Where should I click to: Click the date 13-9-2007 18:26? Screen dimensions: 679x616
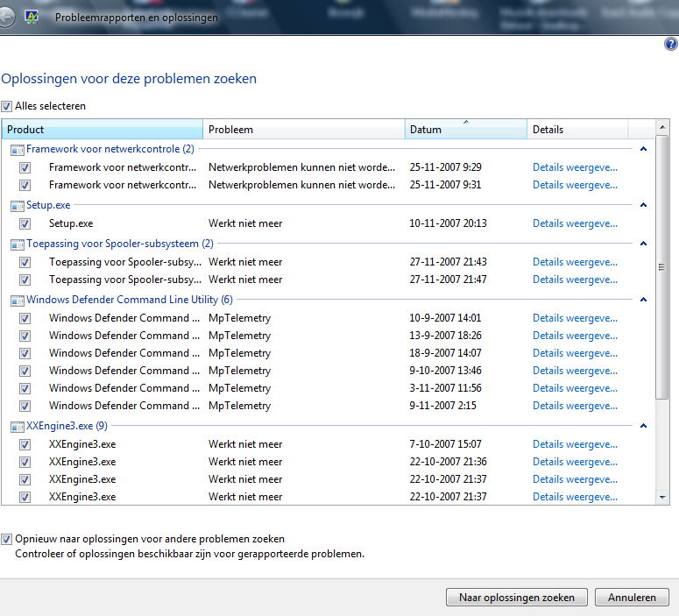[x=446, y=336]
